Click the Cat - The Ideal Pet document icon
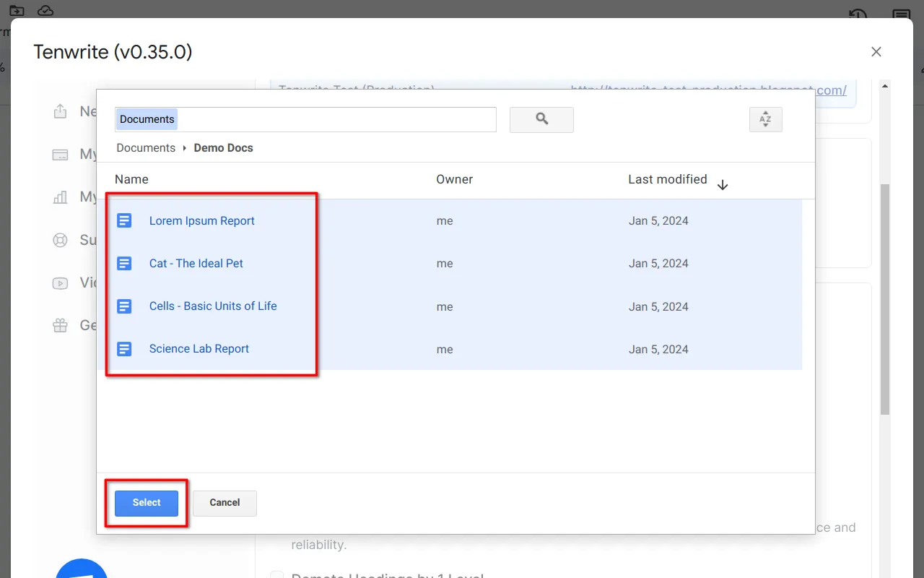The image size is (924, 578). 124,263
